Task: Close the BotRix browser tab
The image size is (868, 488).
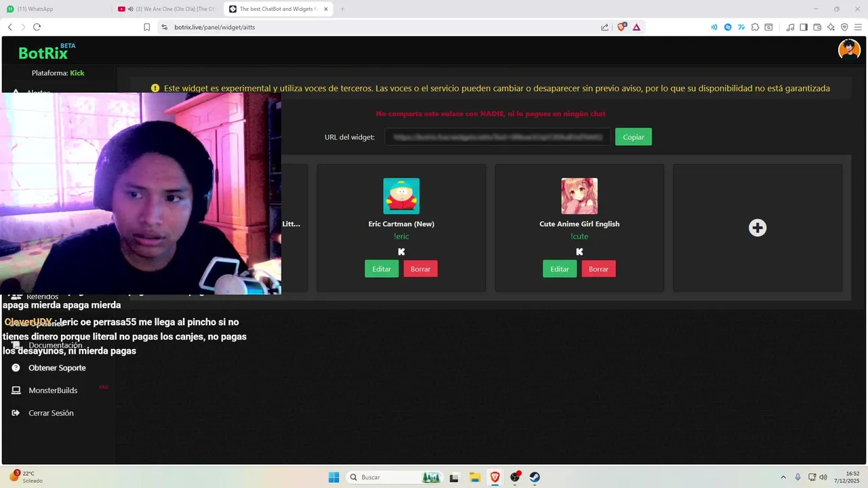Action: coord(325,9)
